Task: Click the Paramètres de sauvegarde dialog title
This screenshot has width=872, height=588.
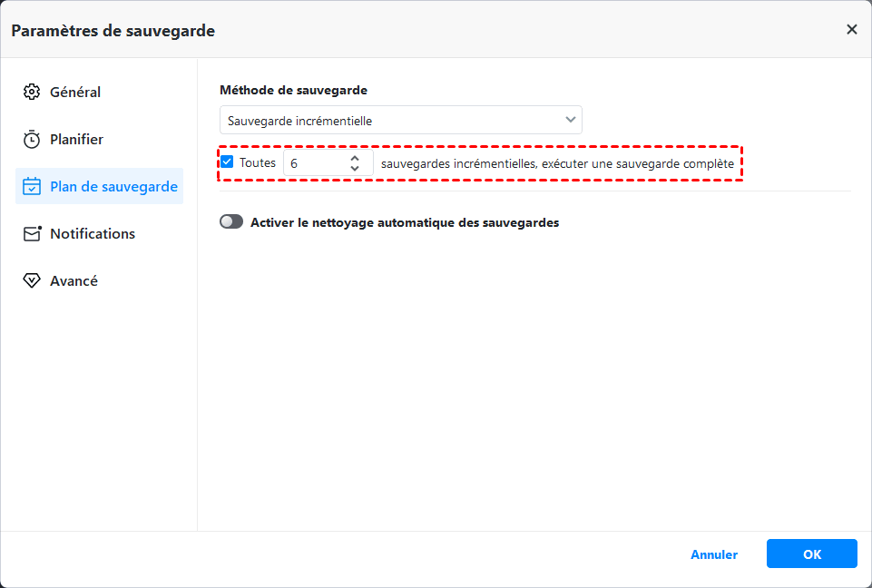Action: pyautogui.click(x=113, y=31)
